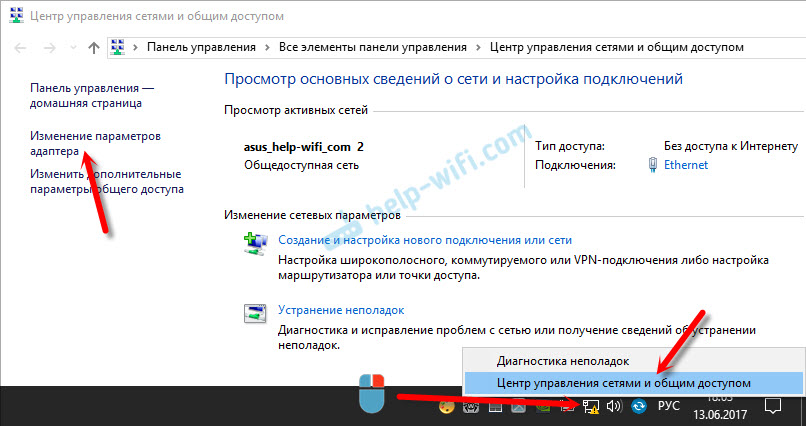This screenshot has width=806, height=426.
Task: Select the Панель управления breadcrumb
Action: (x=201, y=47)
